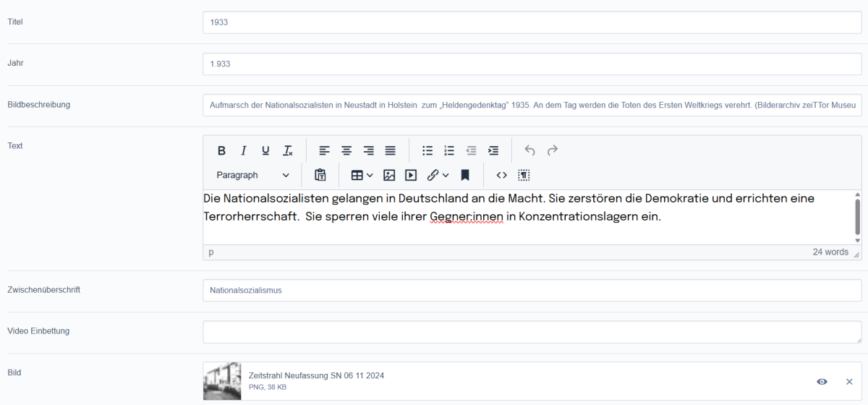Preview the Zeitstrahl image with eye icon
The height and width of the screenshot is (405, 868).
pos(822,381)
